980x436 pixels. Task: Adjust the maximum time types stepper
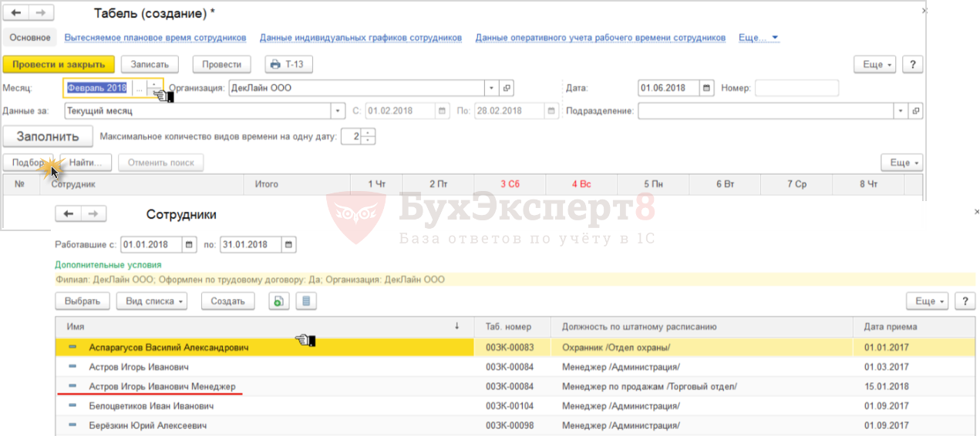369,137
